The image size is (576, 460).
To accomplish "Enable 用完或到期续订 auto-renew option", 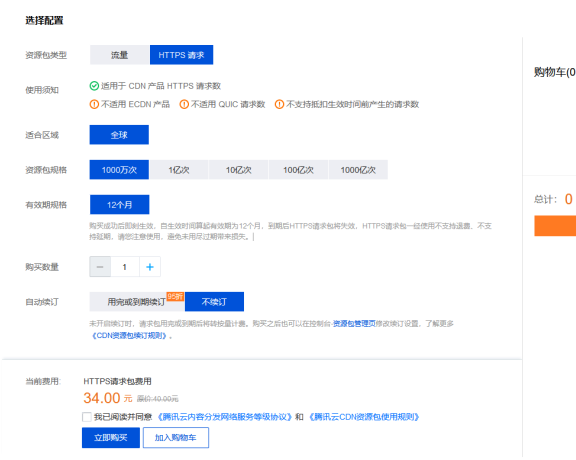I will pos(137,302).
